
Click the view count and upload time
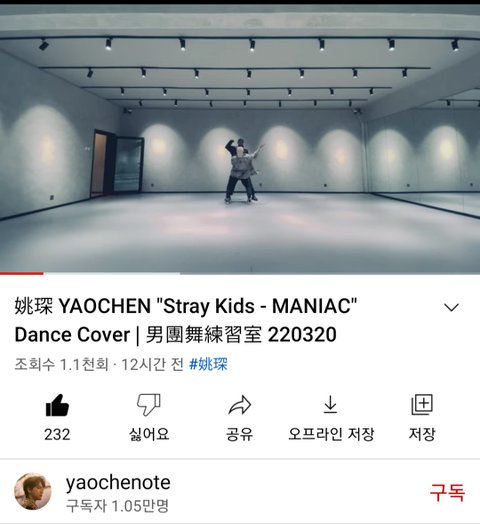[99, 364]
